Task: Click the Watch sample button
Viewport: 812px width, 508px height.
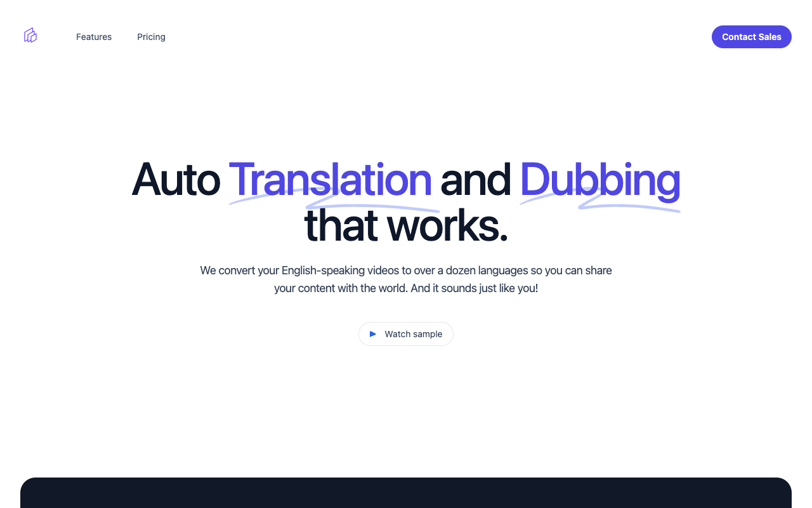Action: [406, 334]
